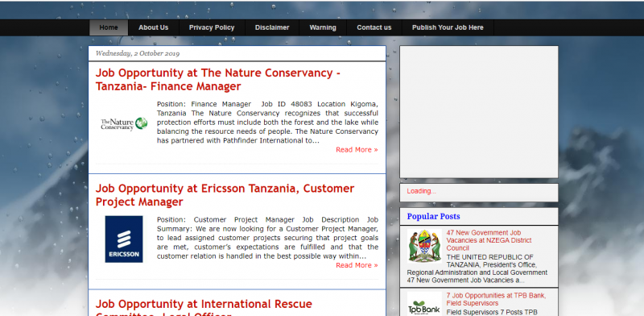This screenshot has width=644, height=316.
Task: Click the empty ad box in sidebar
Action: coord(479,112)
